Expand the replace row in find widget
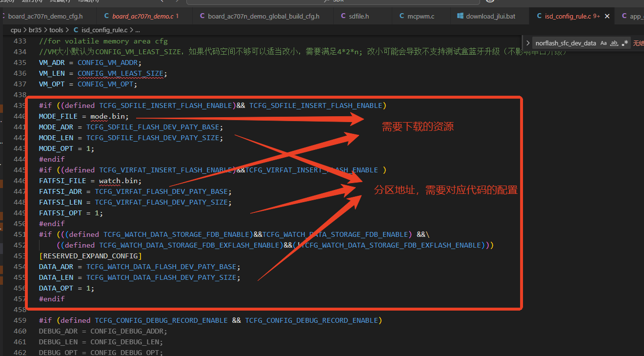 coord(528,43)
